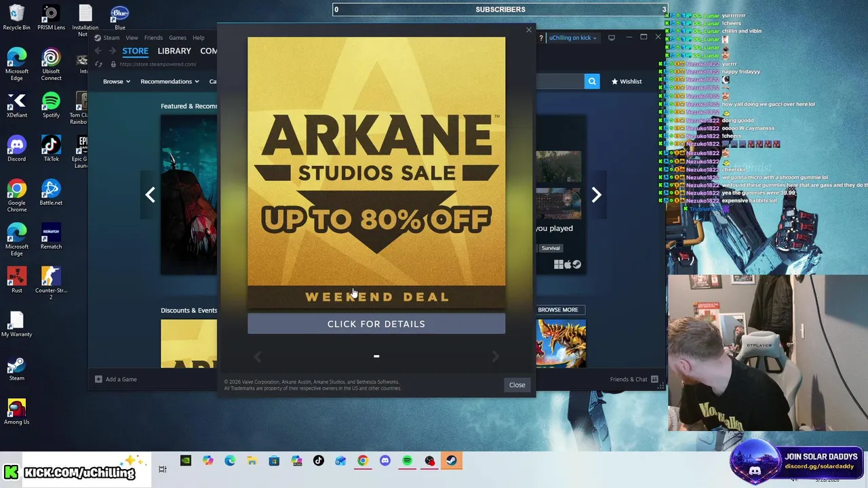This screenshot has height=488, width=868.
Task: Click the Steam forward navigation arrow
Action: click(112, 51)
